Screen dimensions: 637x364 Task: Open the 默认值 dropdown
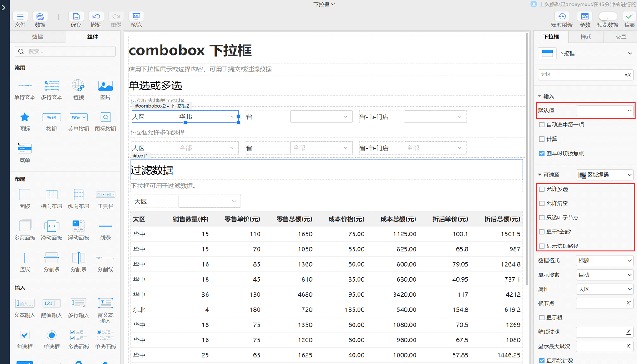[x=605, y=111]
